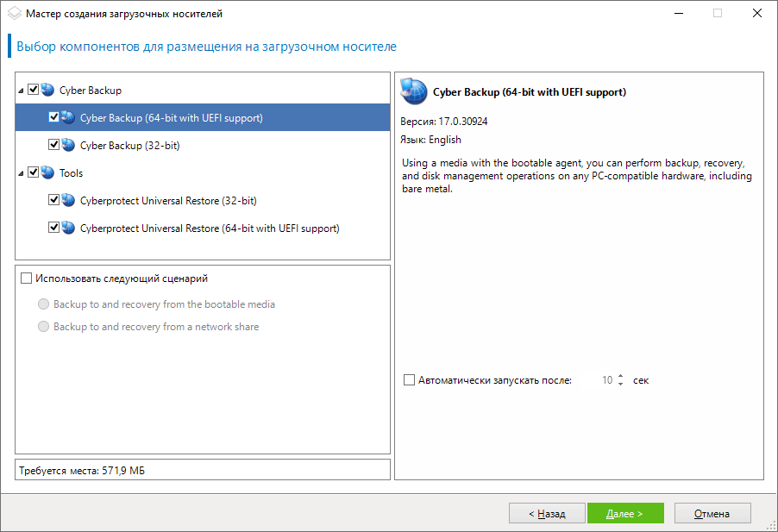Uncheck the Cyber Backup (32-bit) checkbox
This screenshot has height=532, width=778.
pyautogui.click(x=54, y=145)
